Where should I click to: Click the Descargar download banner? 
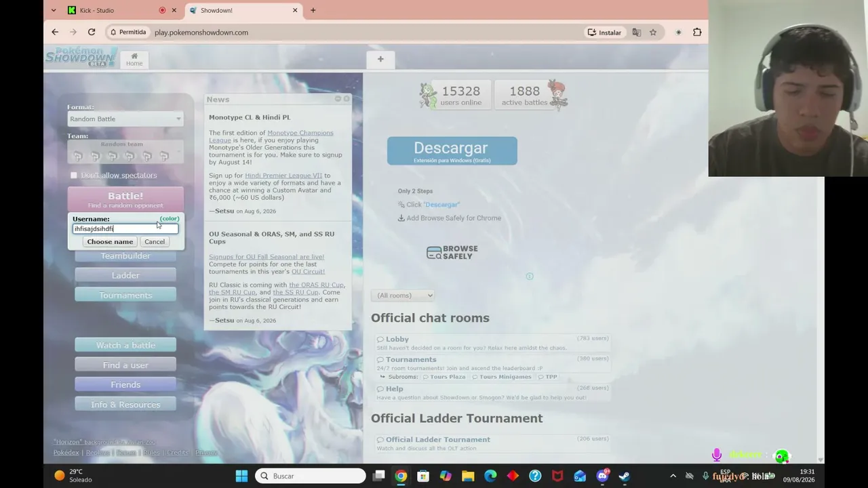click(452, 151)
